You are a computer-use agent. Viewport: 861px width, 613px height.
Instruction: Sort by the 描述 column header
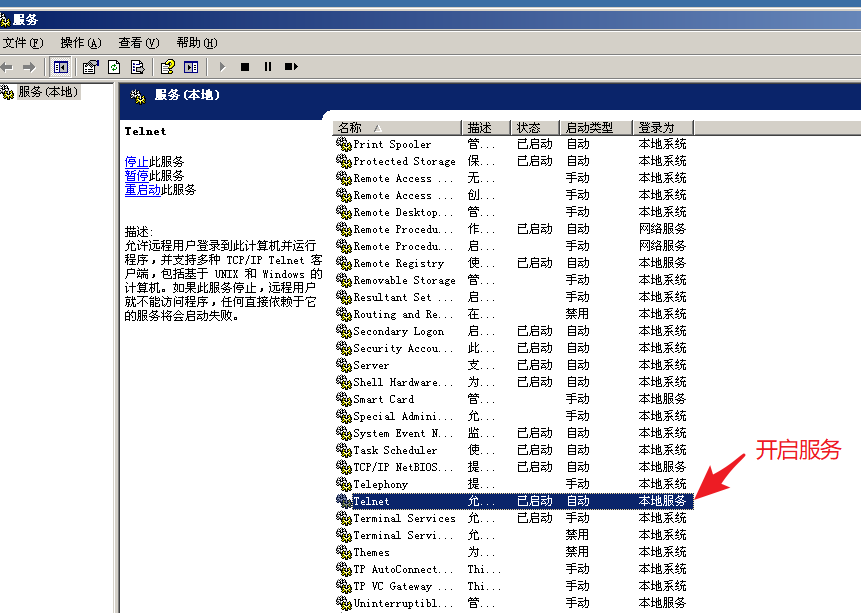(x=486, y=128)
